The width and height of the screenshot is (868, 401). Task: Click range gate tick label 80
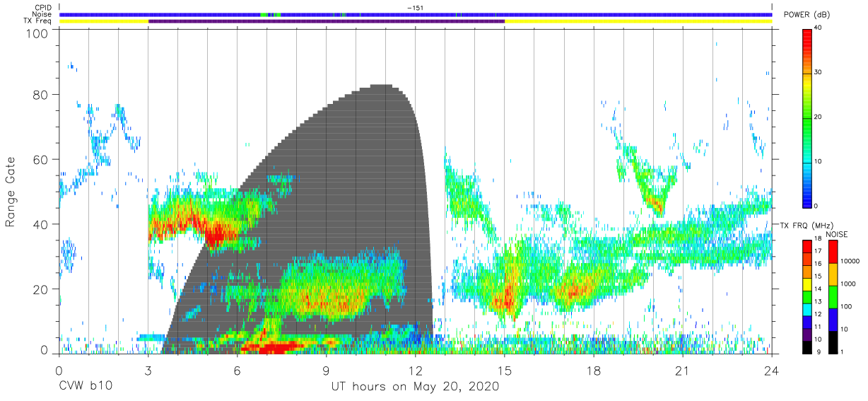(40, 94)
